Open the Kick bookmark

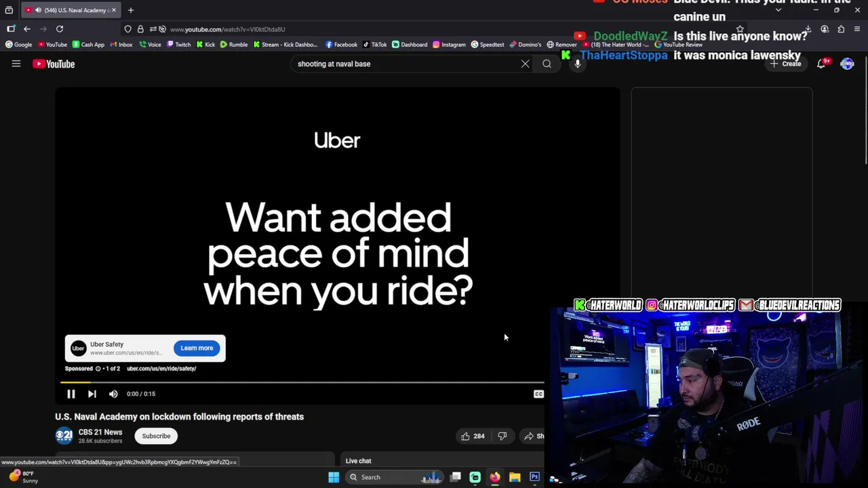205,45
